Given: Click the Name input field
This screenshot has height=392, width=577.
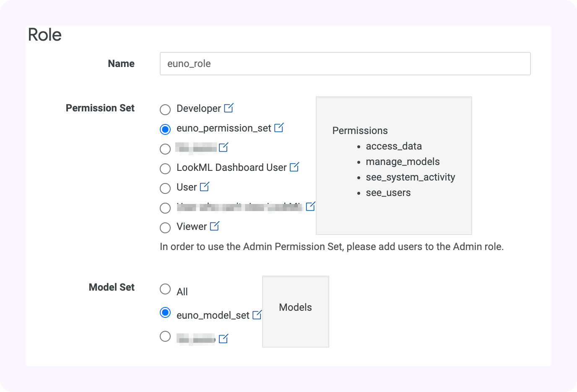Looking at the screenshot, I should (x=345, y=64).
